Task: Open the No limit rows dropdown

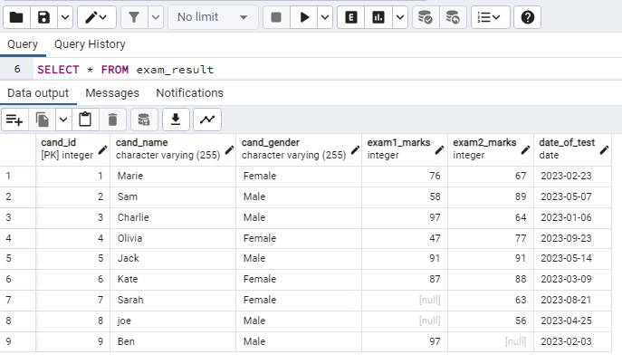Action: [213, 17]
